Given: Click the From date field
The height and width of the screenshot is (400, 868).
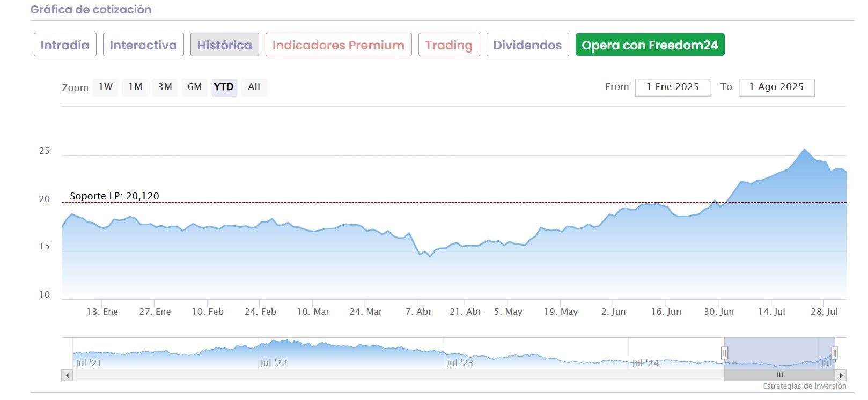Looking at the screenshot, I should tap(673, 87).
